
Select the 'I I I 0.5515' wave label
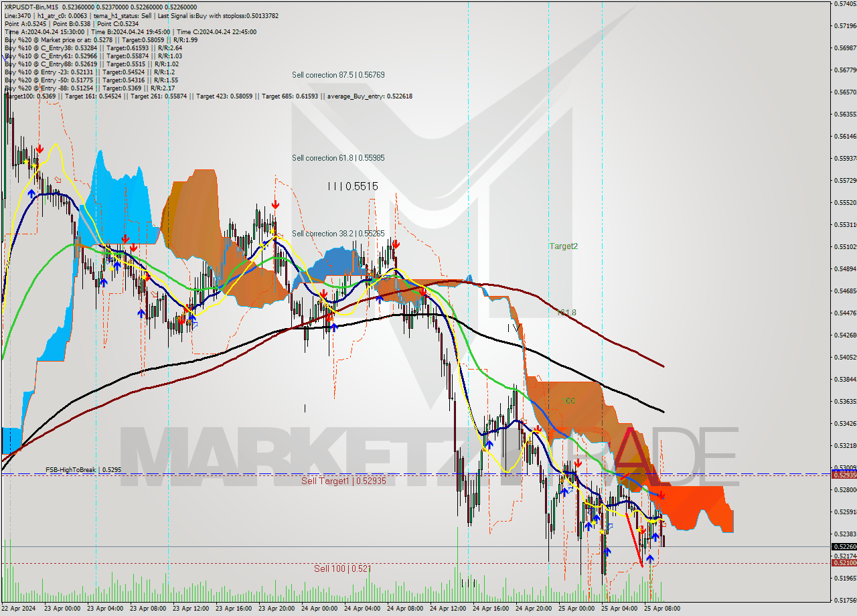[x=353, y=186]
